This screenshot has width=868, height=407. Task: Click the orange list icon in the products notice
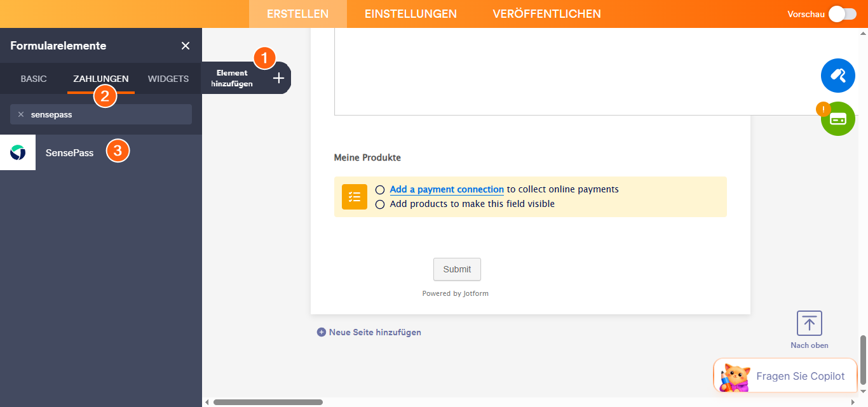pos(354,197)
